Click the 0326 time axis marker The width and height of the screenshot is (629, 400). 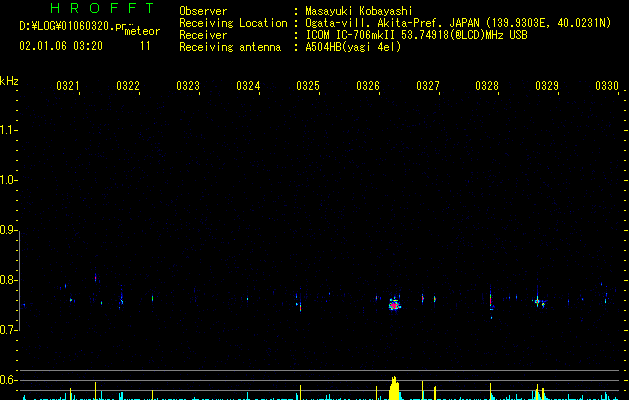pos(368,85)
